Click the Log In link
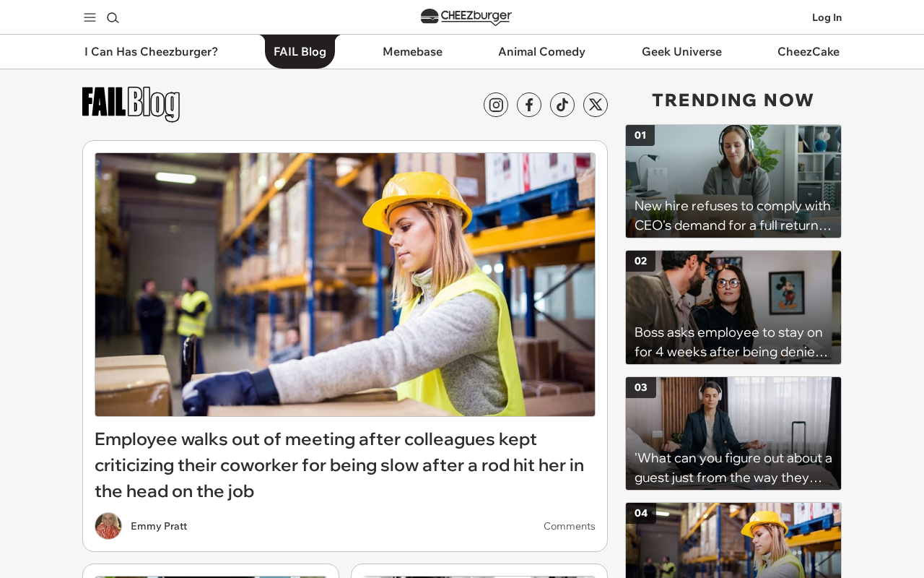The width and height of the screenshot is (924, 578). (827, 17)
